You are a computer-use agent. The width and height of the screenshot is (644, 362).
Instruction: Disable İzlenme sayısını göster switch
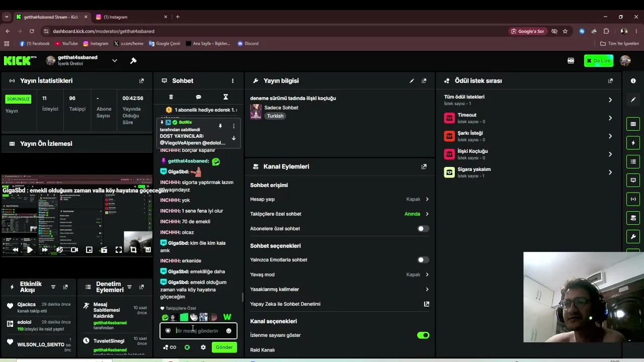tap(423, 335)
